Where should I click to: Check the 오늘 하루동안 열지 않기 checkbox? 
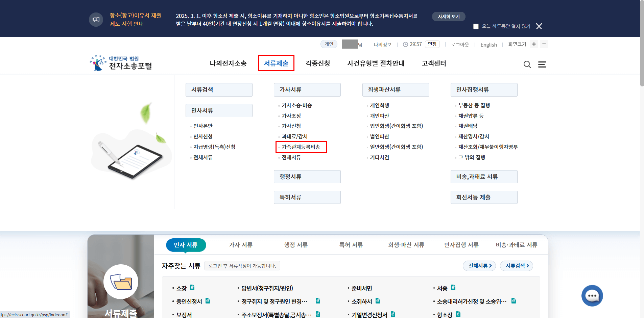[476, 26]
